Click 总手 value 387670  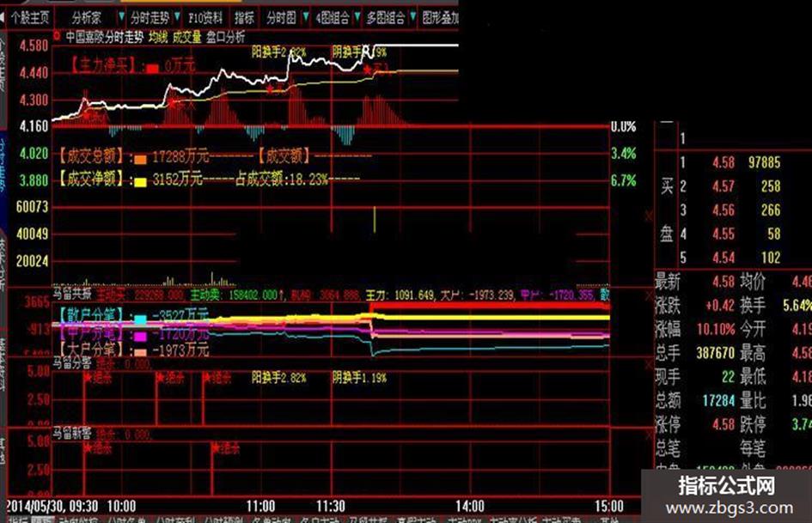(x=716, y=353)
